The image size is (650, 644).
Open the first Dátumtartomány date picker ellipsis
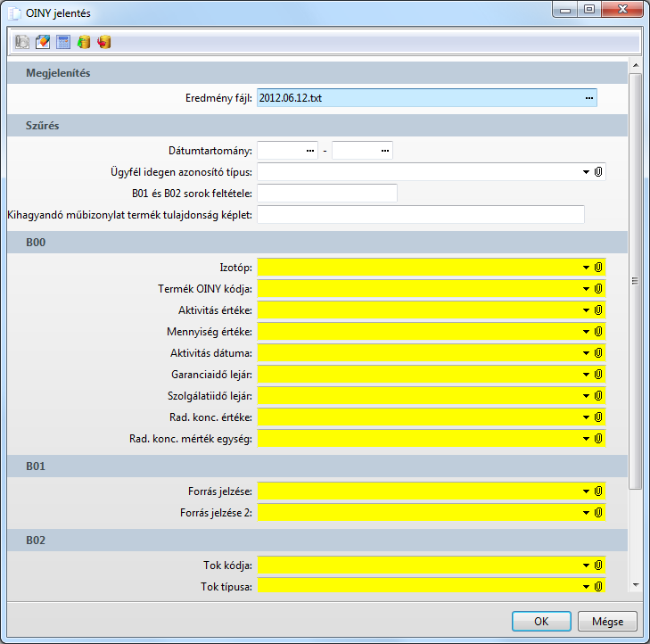click(x=310, y=151)
